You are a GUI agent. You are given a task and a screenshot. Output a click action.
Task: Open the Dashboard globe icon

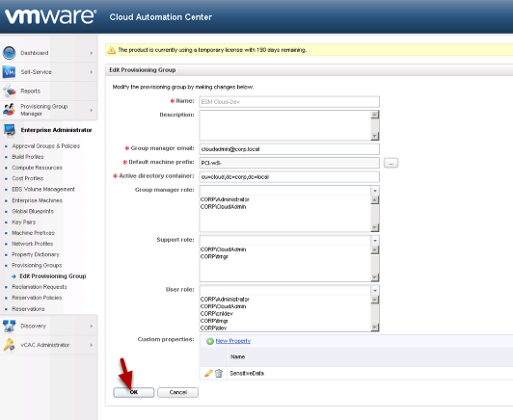10,53
